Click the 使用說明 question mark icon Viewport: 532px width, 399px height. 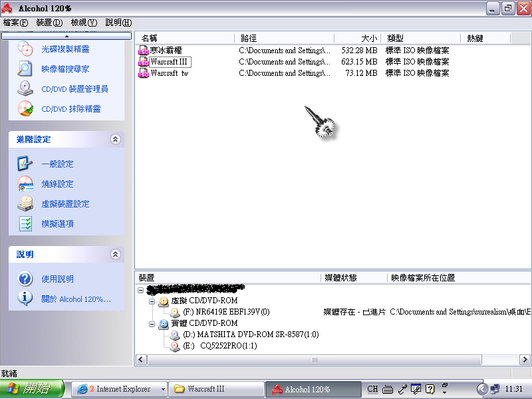[x=25, y=279]
